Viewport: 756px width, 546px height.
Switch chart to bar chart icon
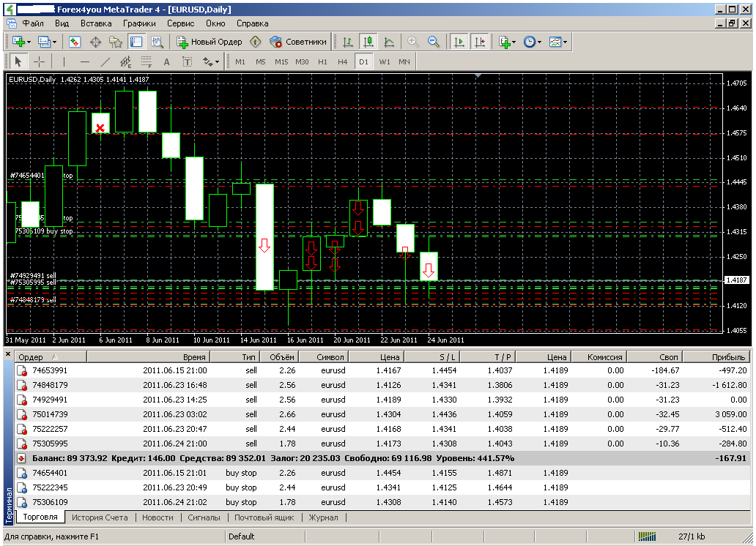click(x=347, y=42)
